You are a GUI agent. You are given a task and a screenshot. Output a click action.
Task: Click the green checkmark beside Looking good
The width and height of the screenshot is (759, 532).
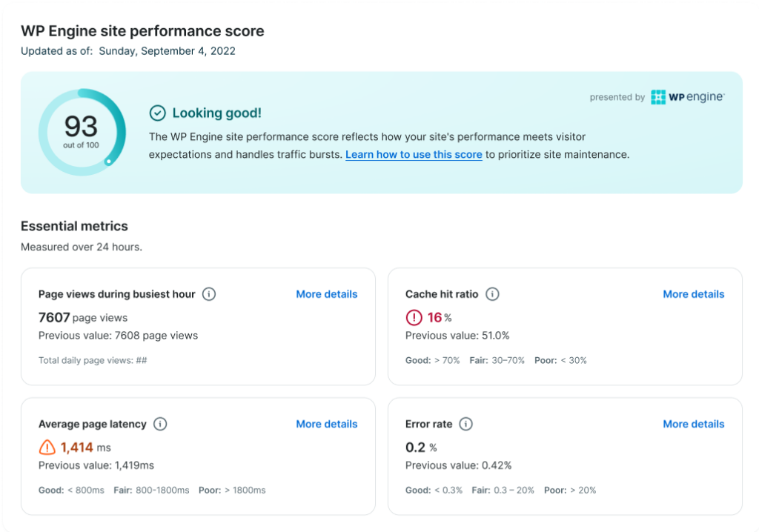pyautogui.click(x=157, y=113)
